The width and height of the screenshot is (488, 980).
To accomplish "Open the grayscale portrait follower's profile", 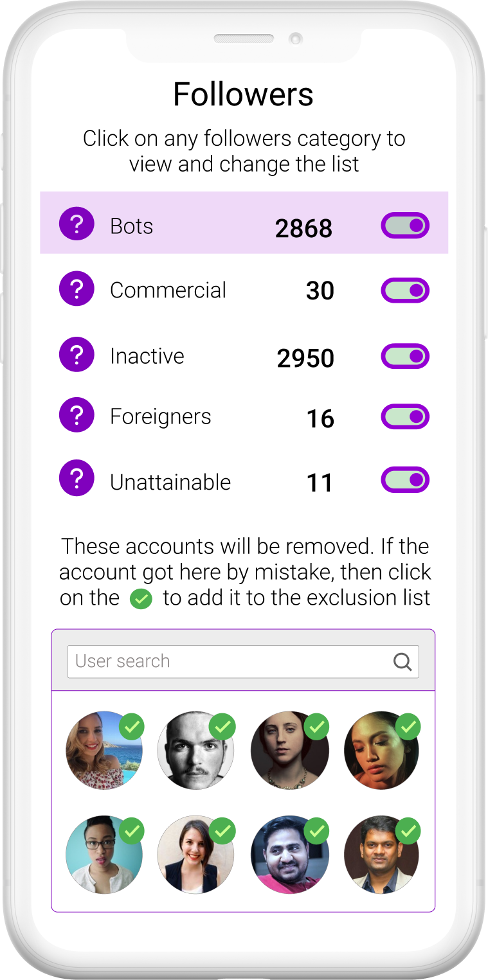I will tap(196, 751).
